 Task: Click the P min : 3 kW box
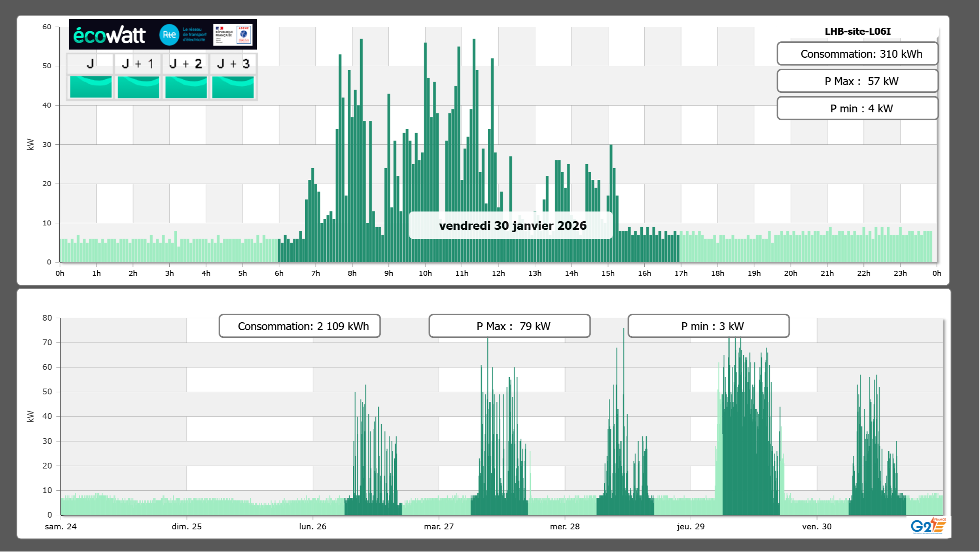[x=708, y=326]
